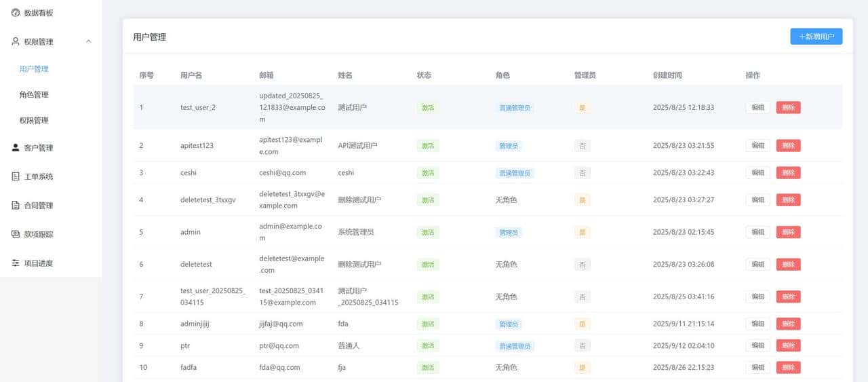The width and height of the screenshot is (868, 382).
Task: Click email jijfaj@qq.com
Action: click(281, 324)
